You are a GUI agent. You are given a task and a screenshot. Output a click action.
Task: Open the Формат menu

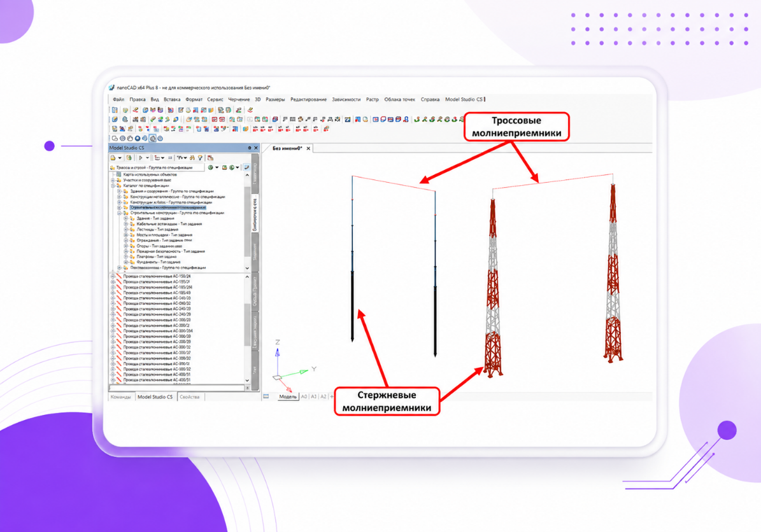[194, 99]
